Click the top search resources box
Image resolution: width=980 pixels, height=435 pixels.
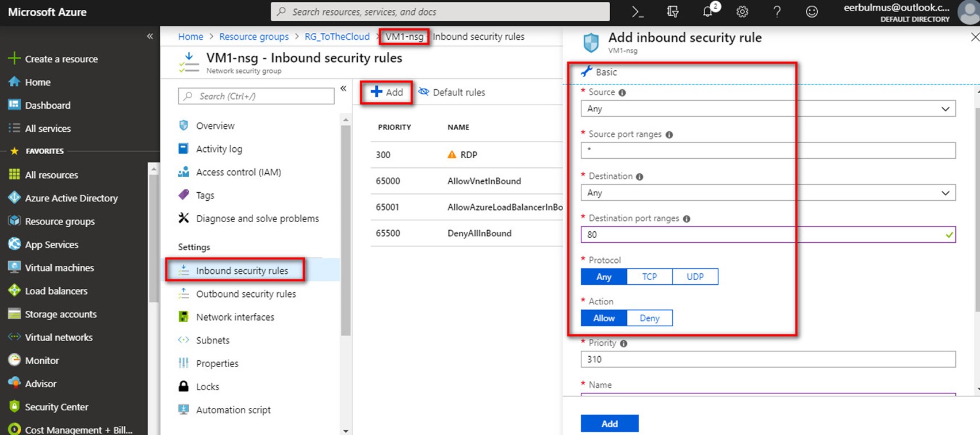pos(440,12)
